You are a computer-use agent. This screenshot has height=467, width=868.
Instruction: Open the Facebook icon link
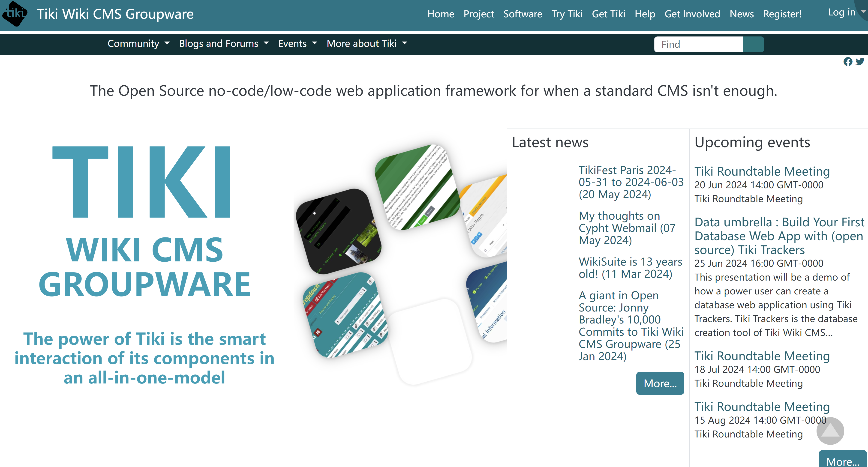point(848,62)
